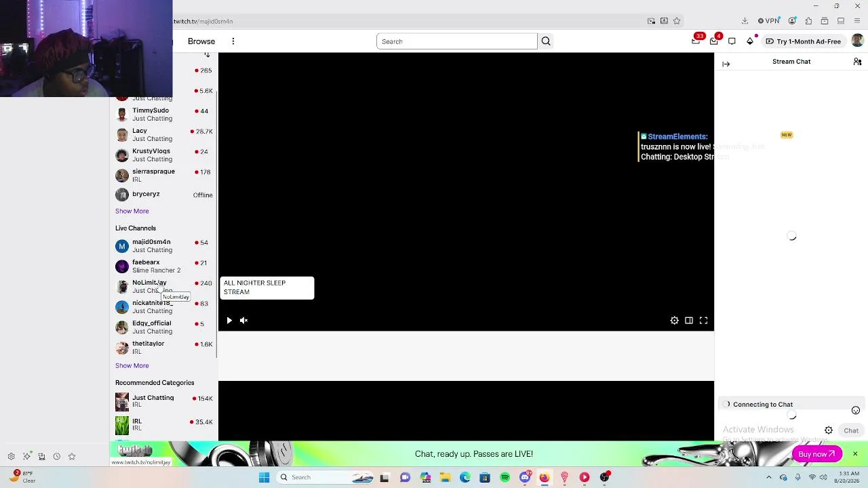Open majid0sm4n live channel
The image size is (868, 488).
click(x=163, y=245)
